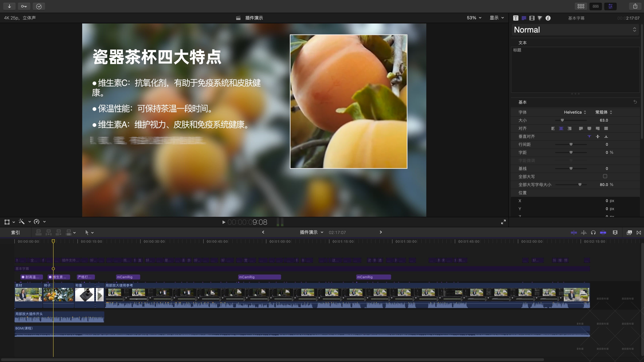Click the import media arrow icon
This screenshot has width=644, height=362.
tap(9, 6)
